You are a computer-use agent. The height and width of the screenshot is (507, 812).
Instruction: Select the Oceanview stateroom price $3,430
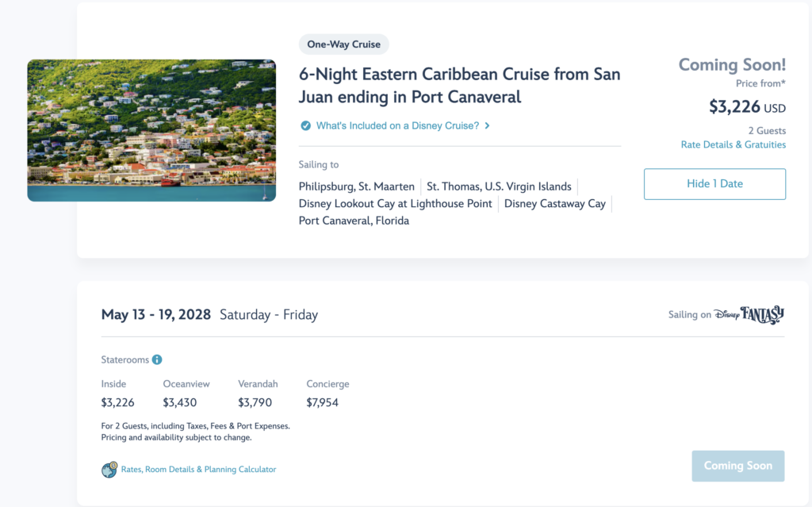click(x=180, y=402)
